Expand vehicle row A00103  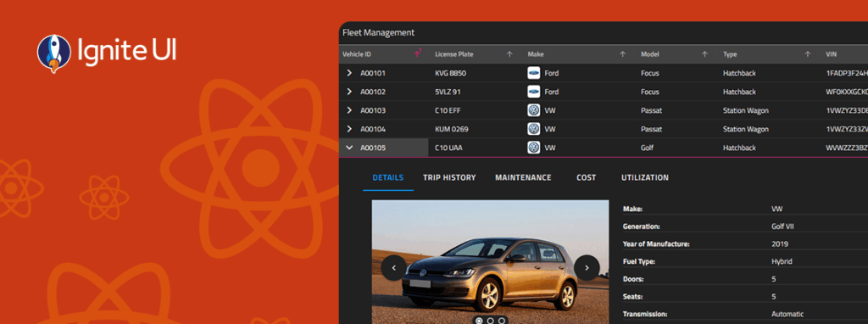coord(349,110)
